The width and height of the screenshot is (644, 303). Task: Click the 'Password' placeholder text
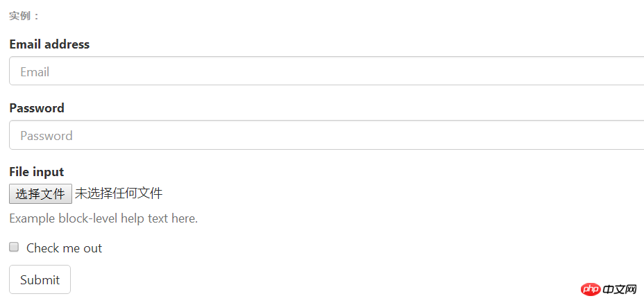click(46, 135)
